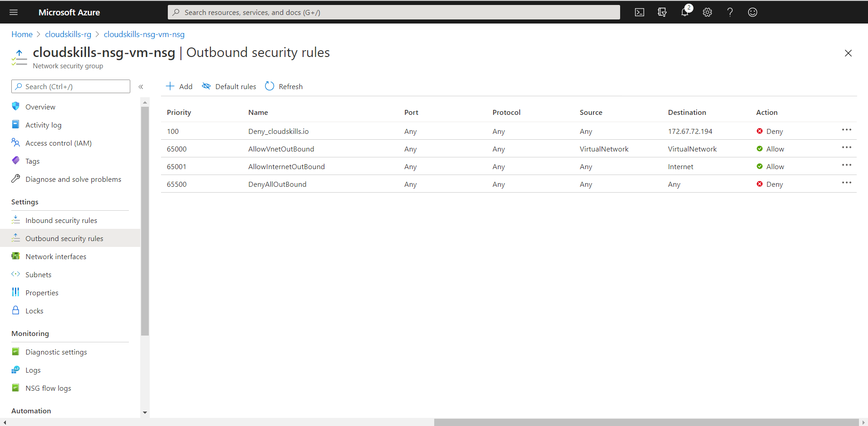Open the hamburger portal menu
This screenshot has height=426, width=868.
coord(14,12)
